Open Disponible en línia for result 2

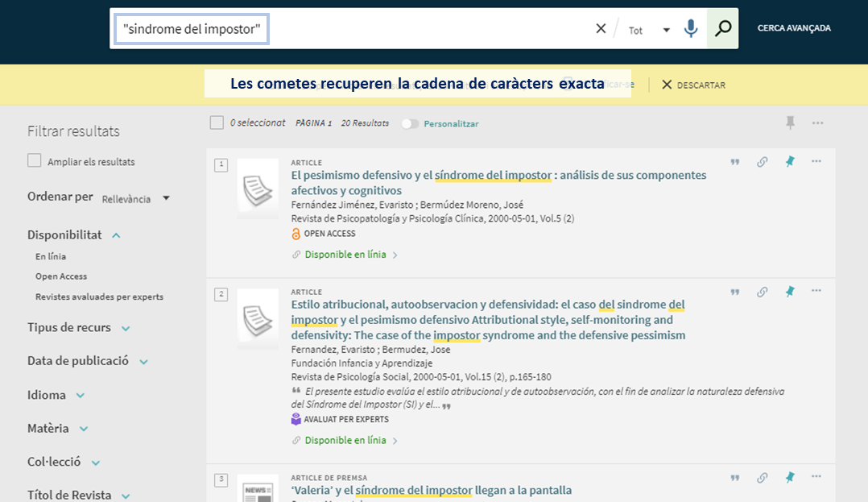[x=345, y=440]
